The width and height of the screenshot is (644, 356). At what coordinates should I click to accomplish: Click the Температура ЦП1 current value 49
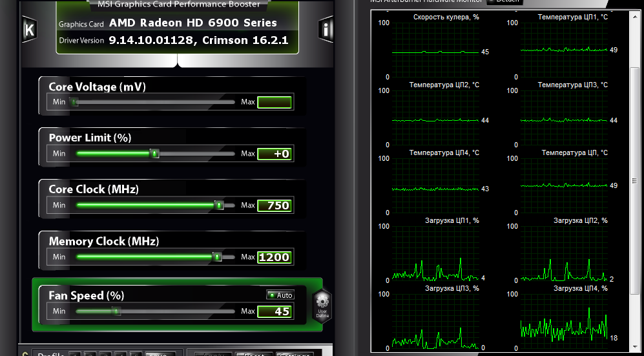[x=614, y=50]
